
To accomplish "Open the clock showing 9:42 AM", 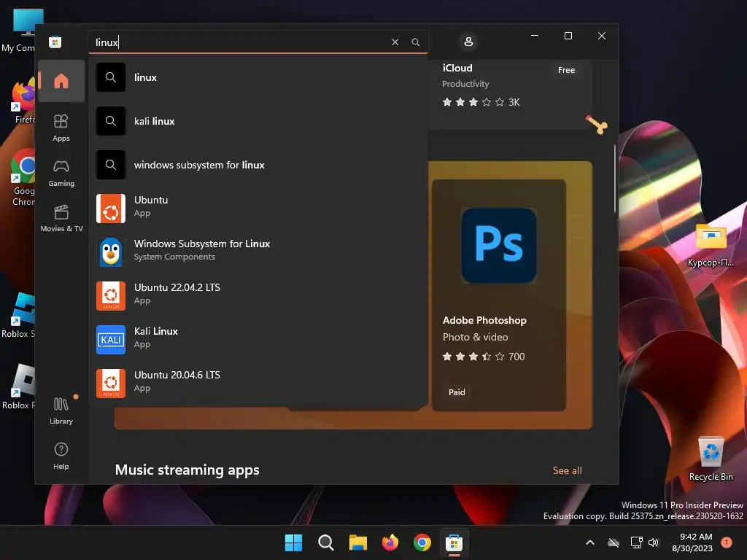I will pos(692,542).
